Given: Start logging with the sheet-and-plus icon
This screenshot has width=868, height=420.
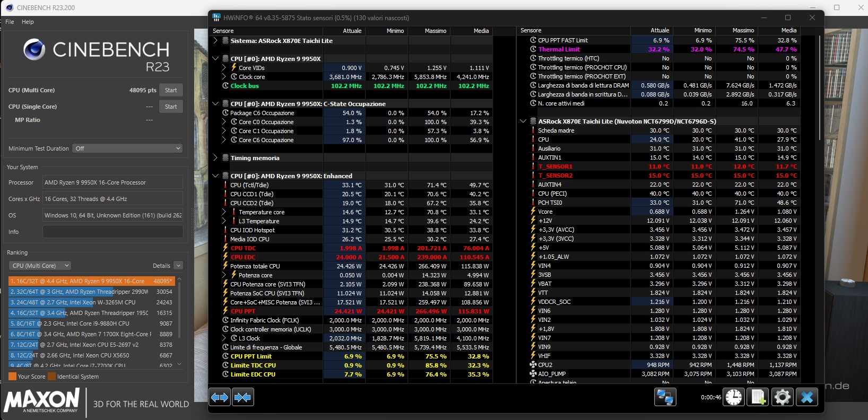Looking at the screenshot, I should [758, 397].
